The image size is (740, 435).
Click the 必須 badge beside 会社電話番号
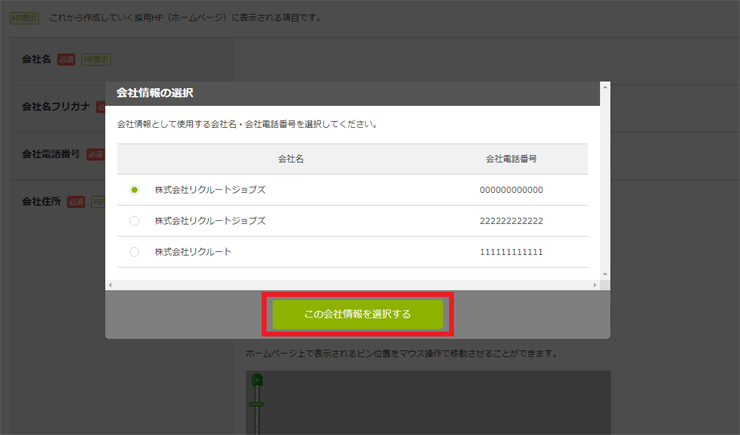coord(96,155)
